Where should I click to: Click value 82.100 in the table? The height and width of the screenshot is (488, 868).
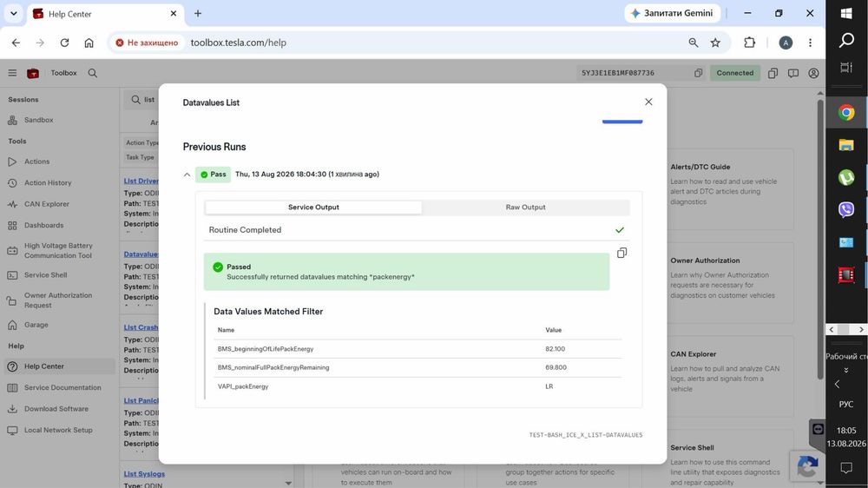point(556,349)
